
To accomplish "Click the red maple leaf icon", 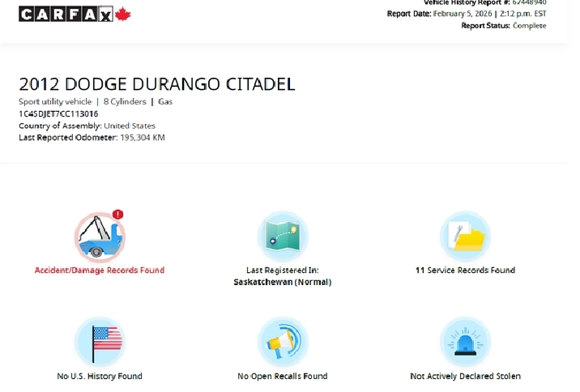I will click(123, 14).
